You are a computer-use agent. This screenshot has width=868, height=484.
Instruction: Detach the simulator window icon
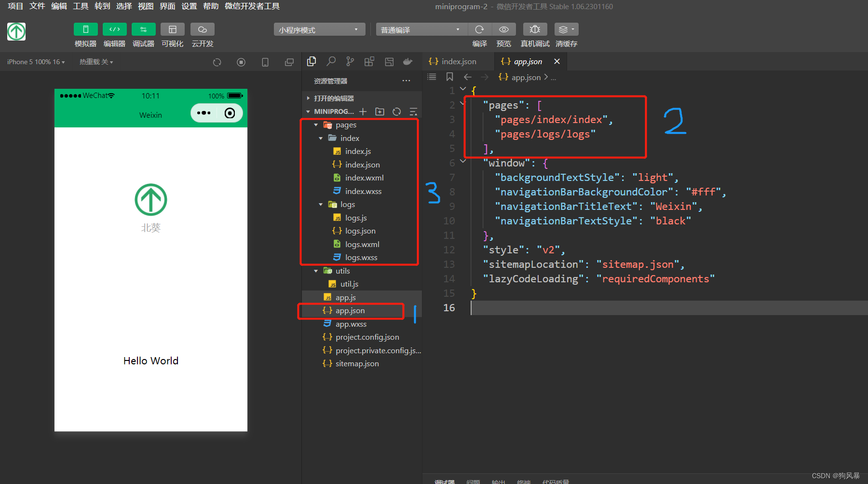289,62
